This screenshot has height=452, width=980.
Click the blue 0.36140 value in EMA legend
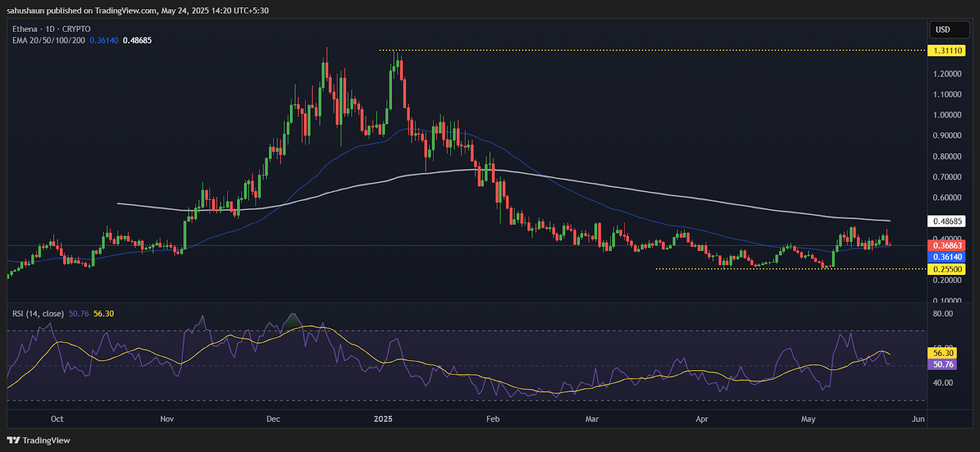click(104, 40)
